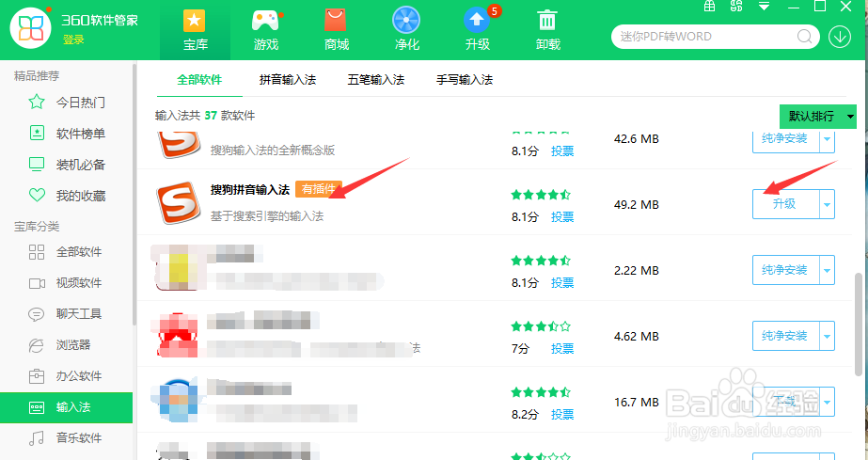868x460 pixels.
Task: Expand install options arrow in 2.22 MB row
Action: [827, 270]
